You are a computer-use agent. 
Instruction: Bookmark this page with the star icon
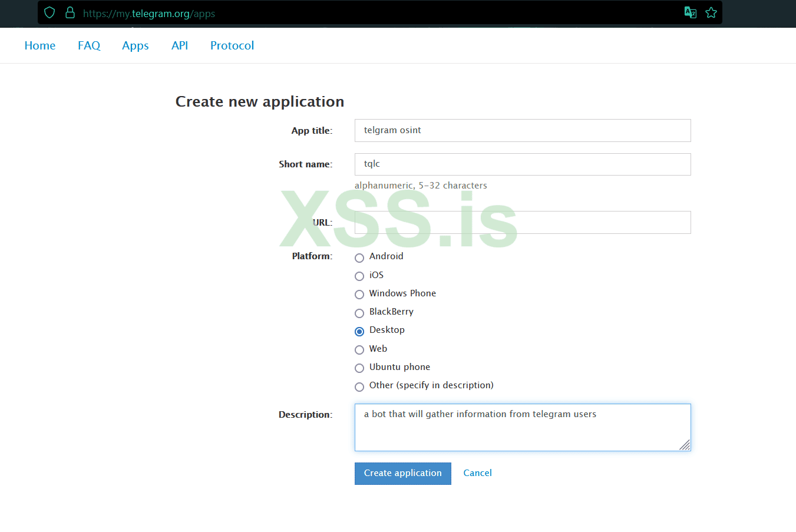[711, 12]
